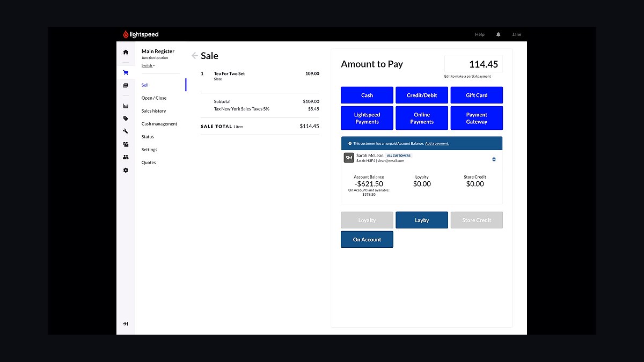This screenshot has width=644, height=362.
Task: Open Quotes in the register menu
Action: coord(149,162)
